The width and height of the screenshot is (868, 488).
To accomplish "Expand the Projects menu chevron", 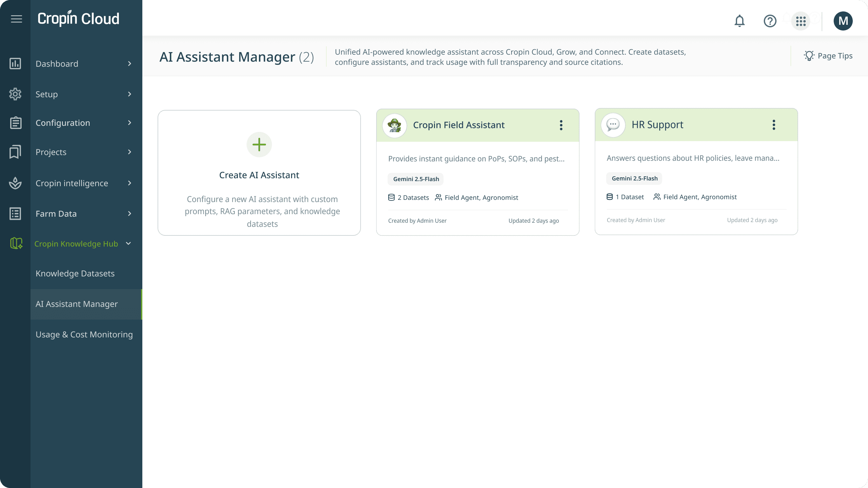I will 129,152.
